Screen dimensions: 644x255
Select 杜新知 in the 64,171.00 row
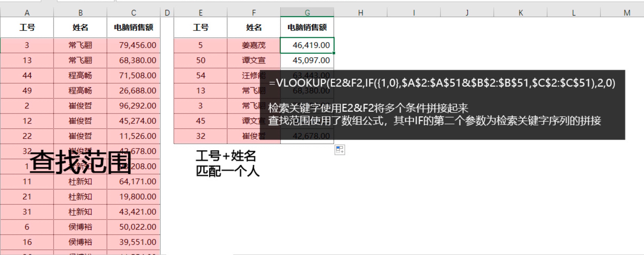[80, 181]
